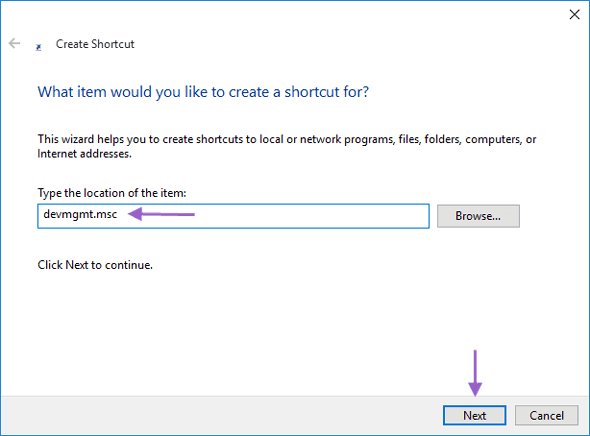
Task: Proceed with the Next button
Action: [474, 415]
